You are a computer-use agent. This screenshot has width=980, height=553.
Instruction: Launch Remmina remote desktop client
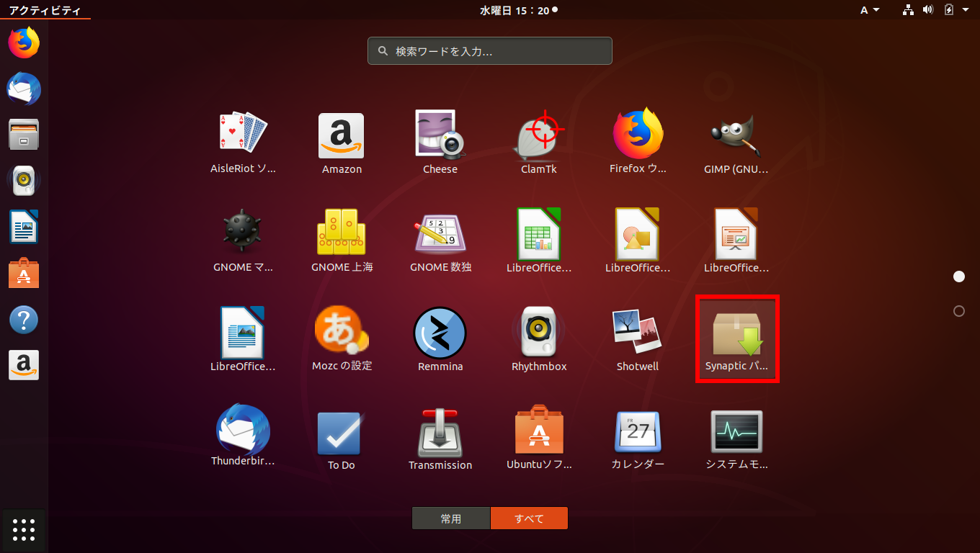440,339
